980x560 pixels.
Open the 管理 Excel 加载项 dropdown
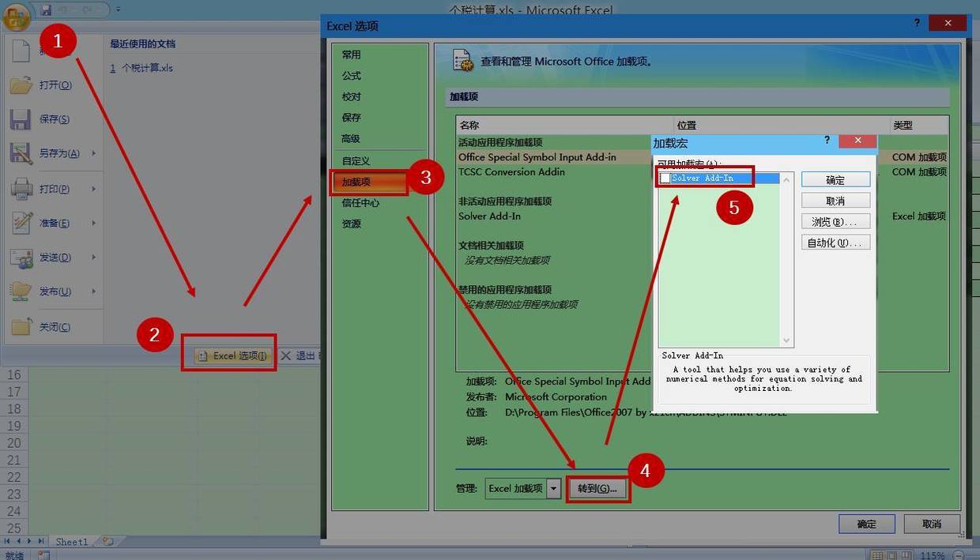553,489
